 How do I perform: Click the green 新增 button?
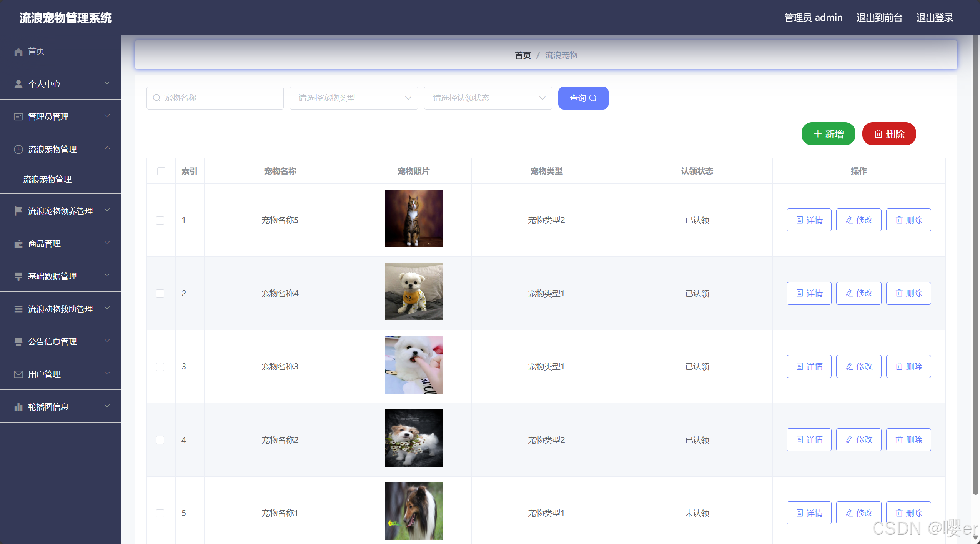pos(828,134)
